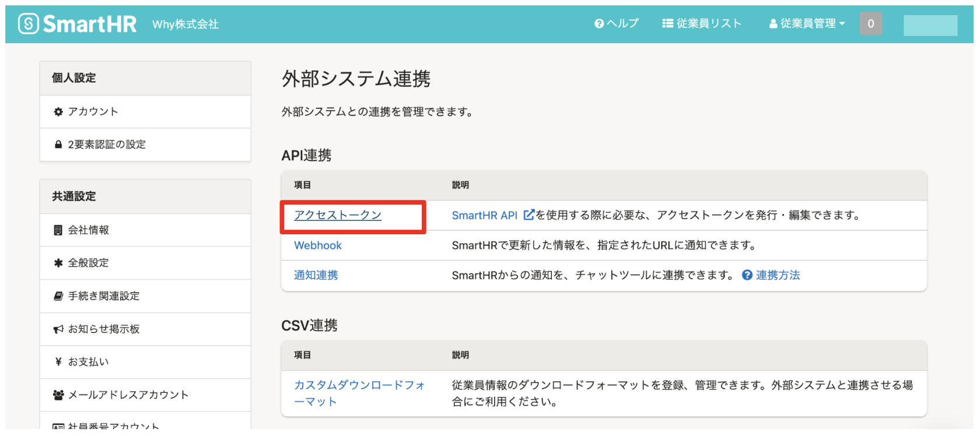Click the question icon beside 連携方法
The height and width of the screenshot is (436, 980).
click(x=747, y=275)
